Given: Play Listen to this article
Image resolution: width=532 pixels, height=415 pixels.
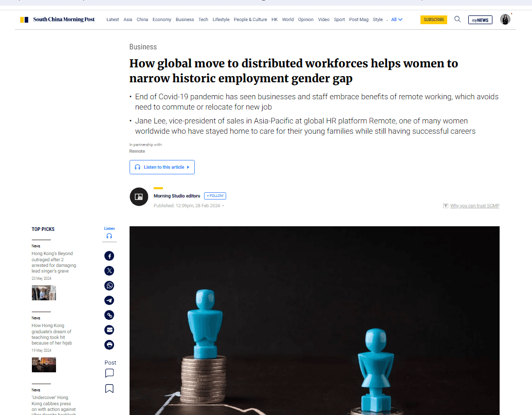Looking at the screenshot, I should tap(162, 167).
